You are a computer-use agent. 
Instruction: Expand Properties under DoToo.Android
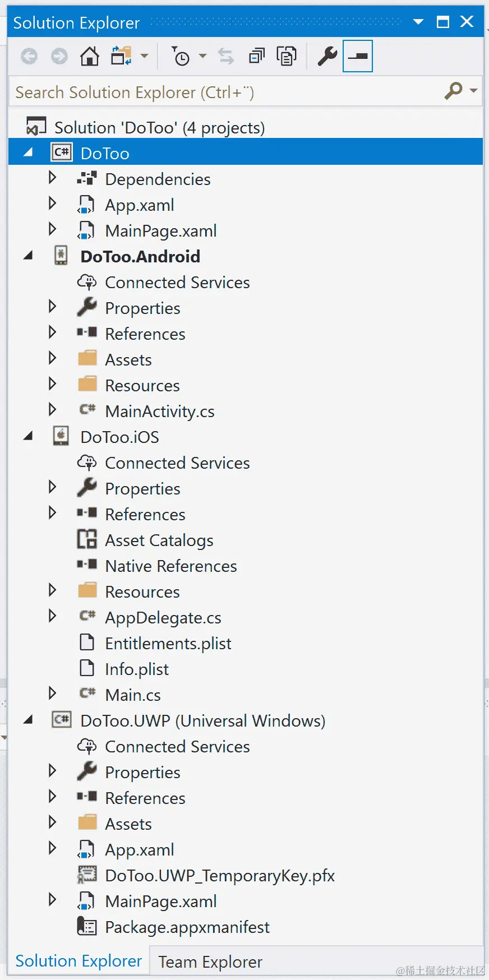(x=53, y=307)
